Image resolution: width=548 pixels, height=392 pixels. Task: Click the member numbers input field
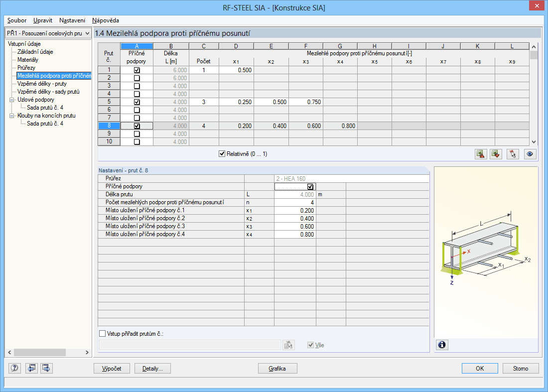tap(190, 345)
